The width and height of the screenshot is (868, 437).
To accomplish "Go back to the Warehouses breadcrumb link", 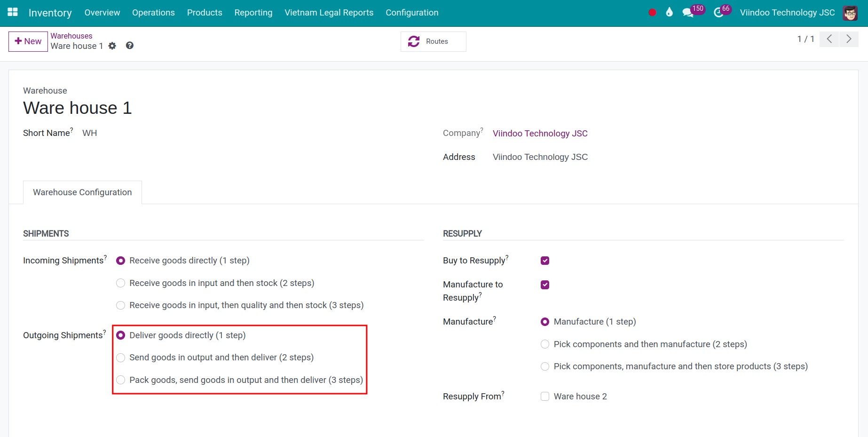I will click(x=71, y=36).
